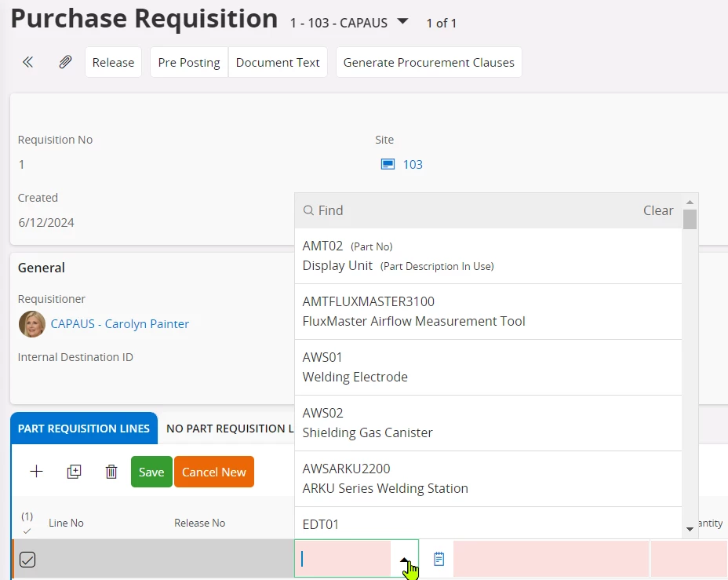Toggle the select-all rows header checkmark
The image size is (728, 580).
tap(27, 531)
